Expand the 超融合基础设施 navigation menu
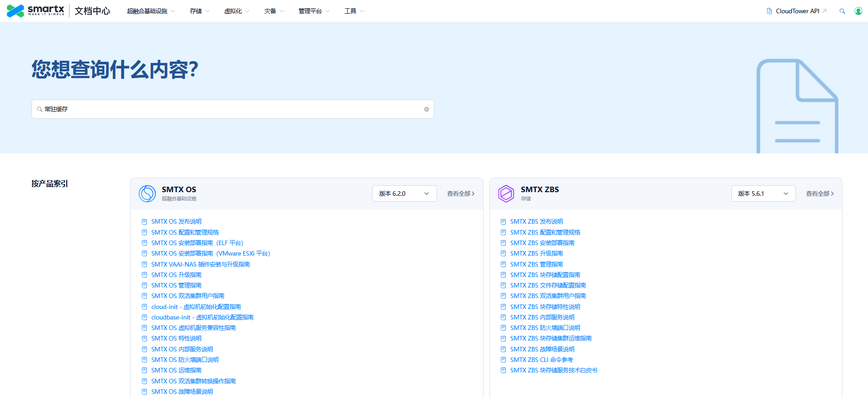This screenshot has height=398, width=868. [x=151, y=11]
